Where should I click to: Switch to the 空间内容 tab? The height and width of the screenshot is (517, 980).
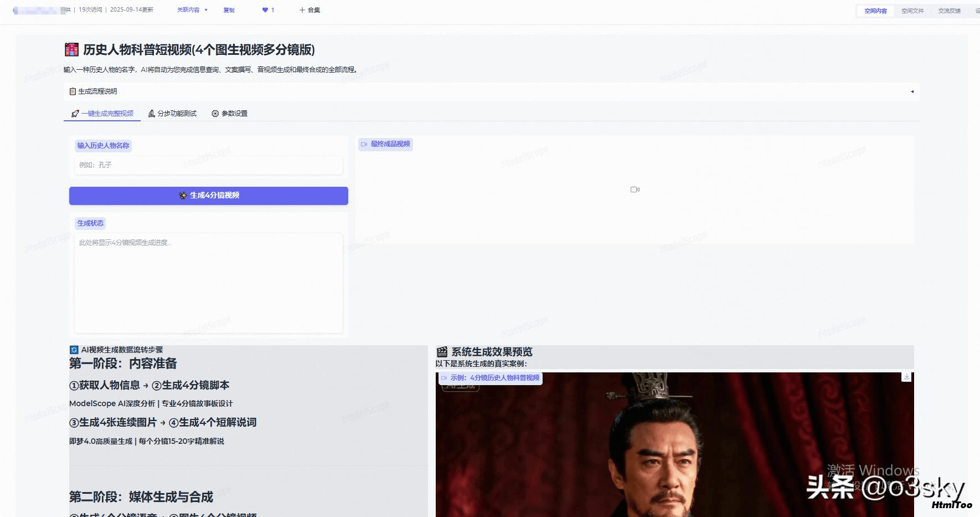click(875, 11)
